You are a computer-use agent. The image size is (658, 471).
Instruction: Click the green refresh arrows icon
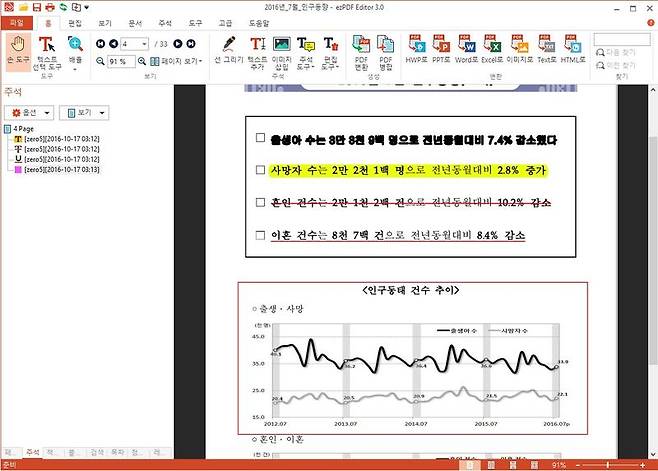(x=63, y=7)
